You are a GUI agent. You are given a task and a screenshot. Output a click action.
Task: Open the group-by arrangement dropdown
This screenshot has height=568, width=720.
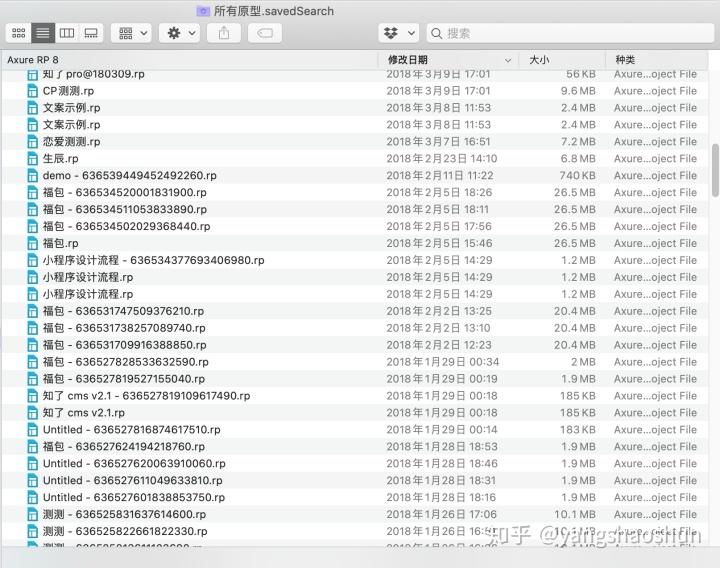pos(132,33)
